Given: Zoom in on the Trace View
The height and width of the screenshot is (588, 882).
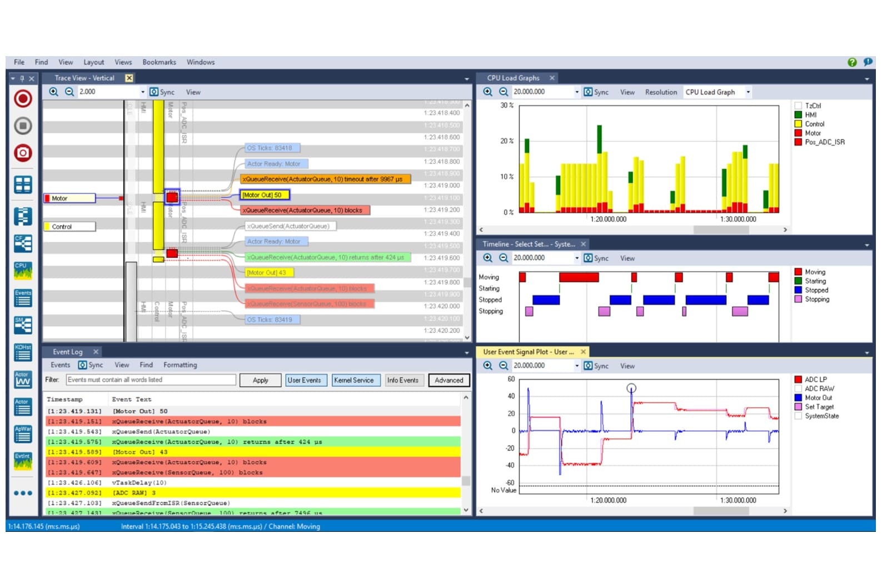Looking at the screenshot, I should pyautogui.click(x=53, y=92).
